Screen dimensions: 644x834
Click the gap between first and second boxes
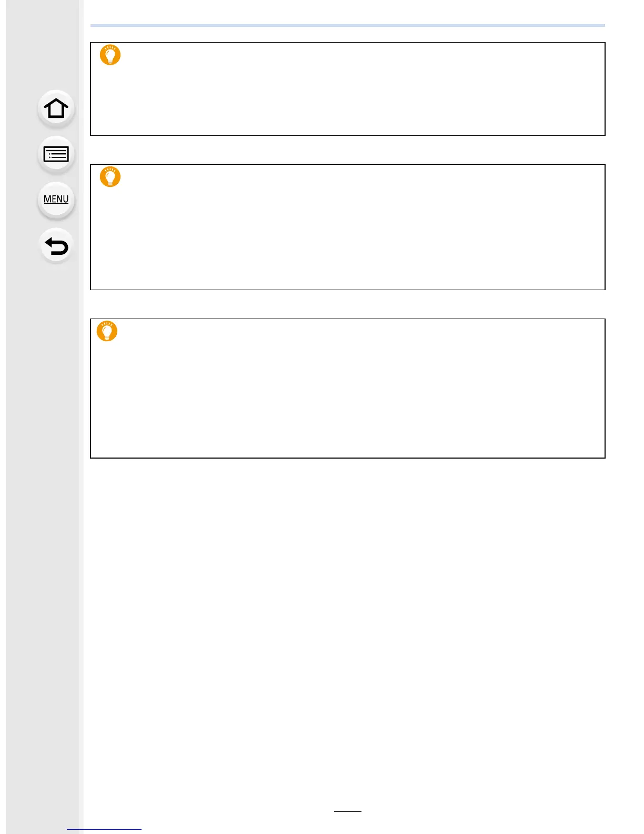pyautogui.click(x=348, y=150)
